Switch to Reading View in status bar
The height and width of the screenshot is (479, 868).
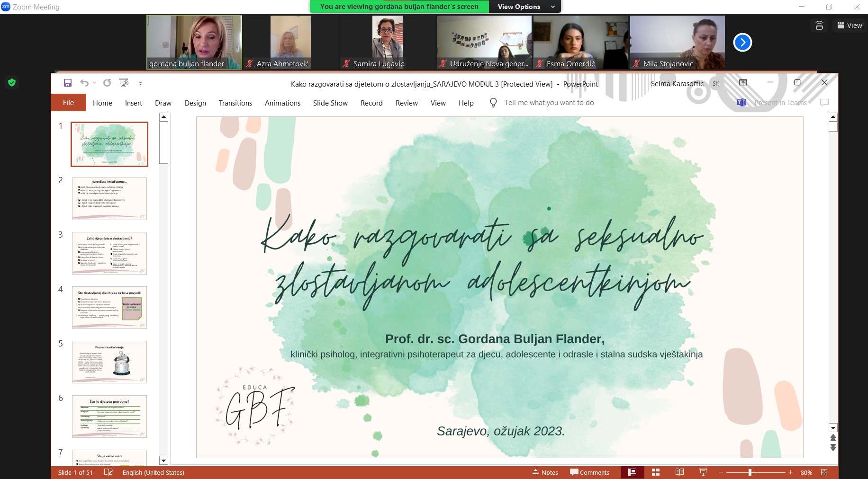(679, 472)
